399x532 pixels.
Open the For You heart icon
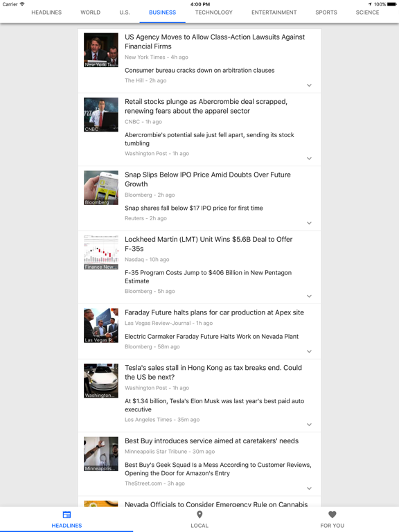(x=332, y=515)
